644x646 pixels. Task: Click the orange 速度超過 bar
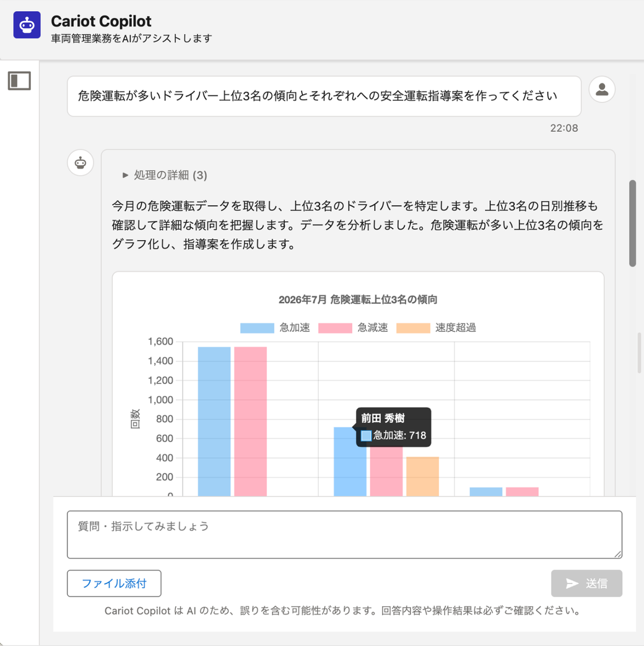click(422, 476)
